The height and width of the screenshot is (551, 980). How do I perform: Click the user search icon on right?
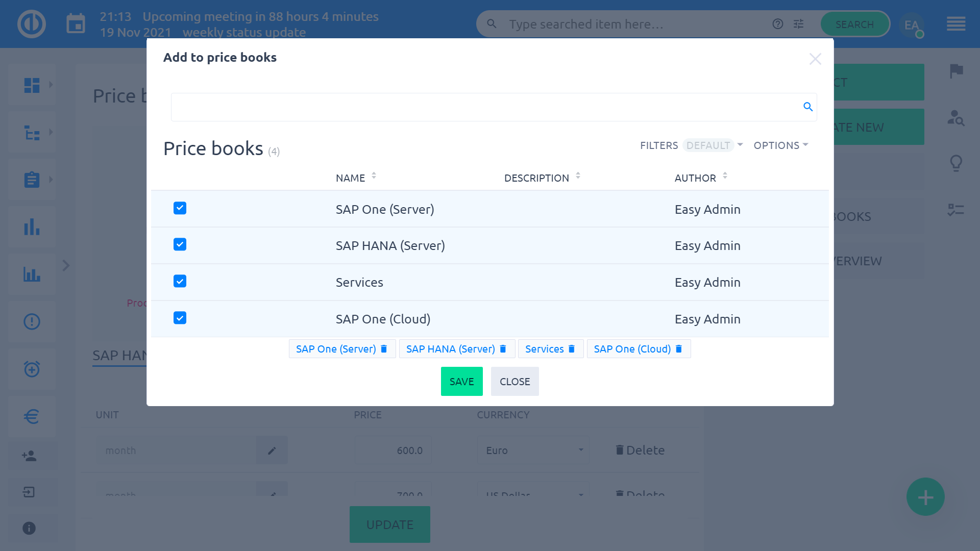tap(956, 118)
